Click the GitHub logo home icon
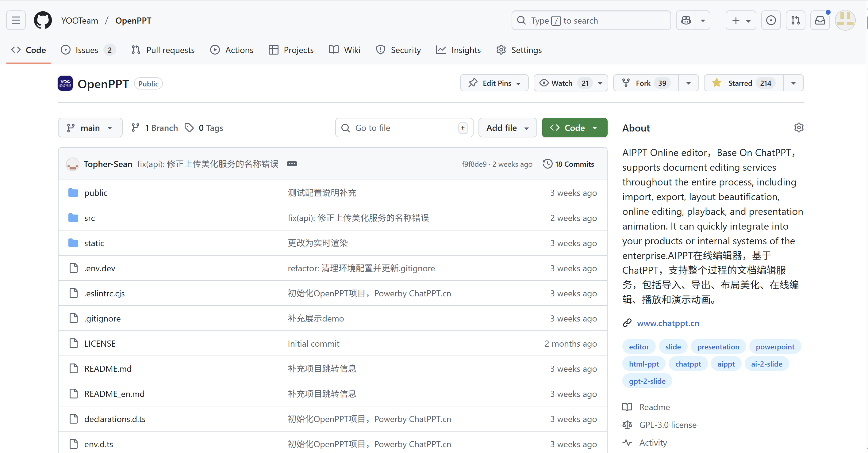868x453 pixels. point(43,21)
